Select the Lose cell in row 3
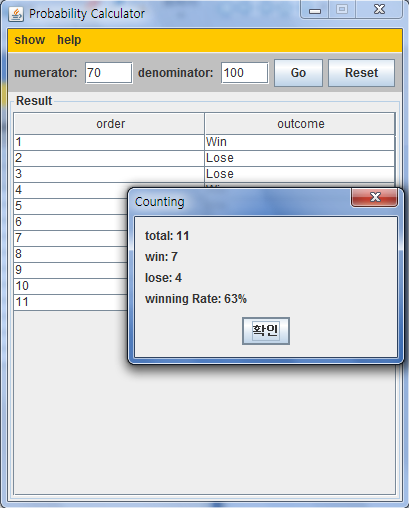Viewport: 409px width, 508px height. pyautogui.click(x=300, y=174)
